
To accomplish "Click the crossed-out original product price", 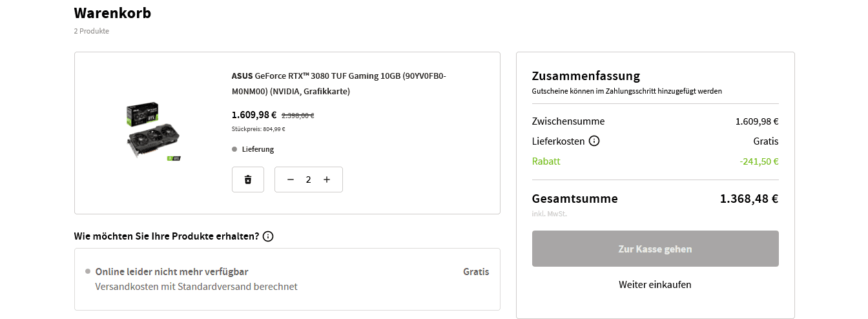I will (x=298, y=116).
